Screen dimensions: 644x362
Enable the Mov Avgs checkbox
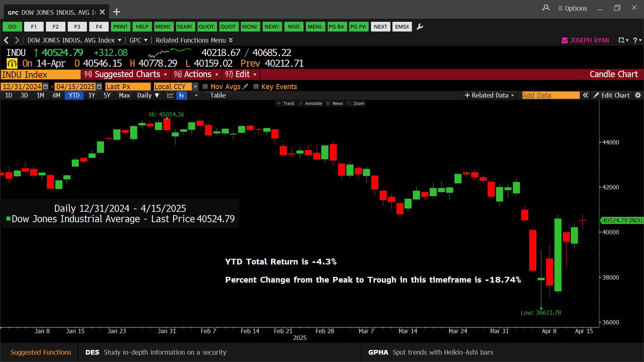(x=205, y=86)
